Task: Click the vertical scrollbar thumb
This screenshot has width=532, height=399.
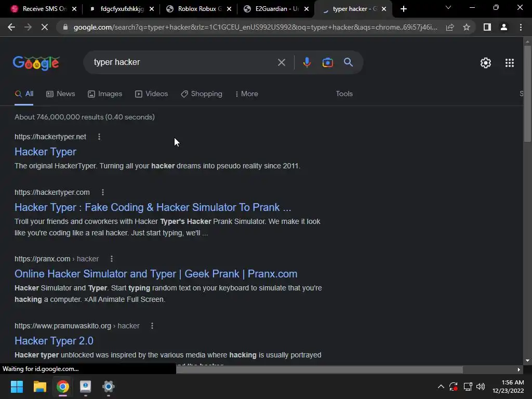Action: point(527,94)
